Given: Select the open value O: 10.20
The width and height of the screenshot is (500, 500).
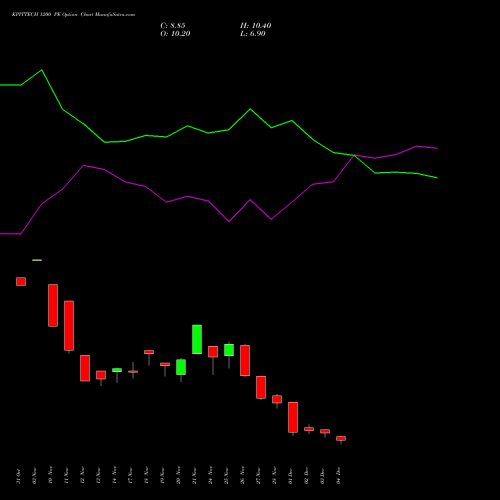Looking at the screenshot, I should [175, 34].
